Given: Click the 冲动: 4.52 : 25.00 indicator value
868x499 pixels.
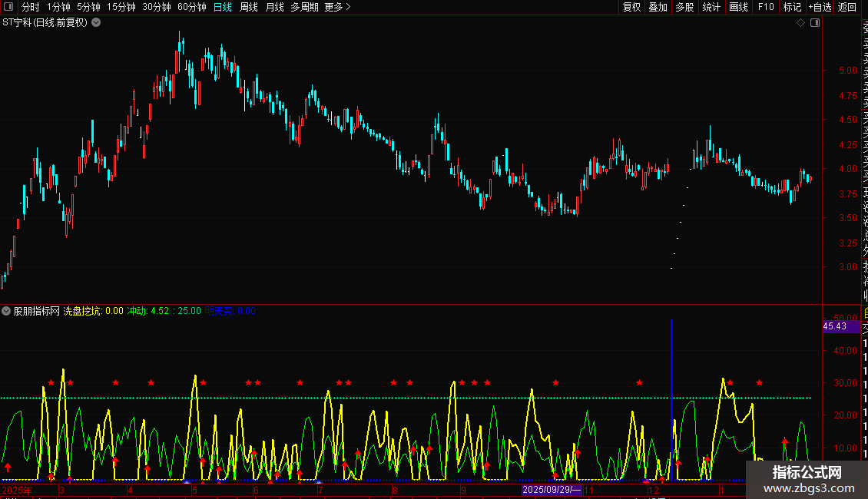Looking at the screenshot, I should point(164,311).
